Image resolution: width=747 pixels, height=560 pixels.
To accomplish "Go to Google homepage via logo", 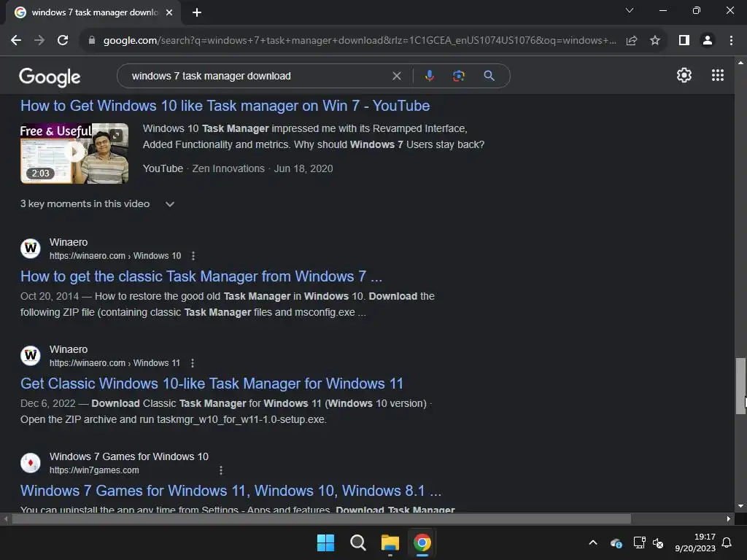I will point(50,77).
